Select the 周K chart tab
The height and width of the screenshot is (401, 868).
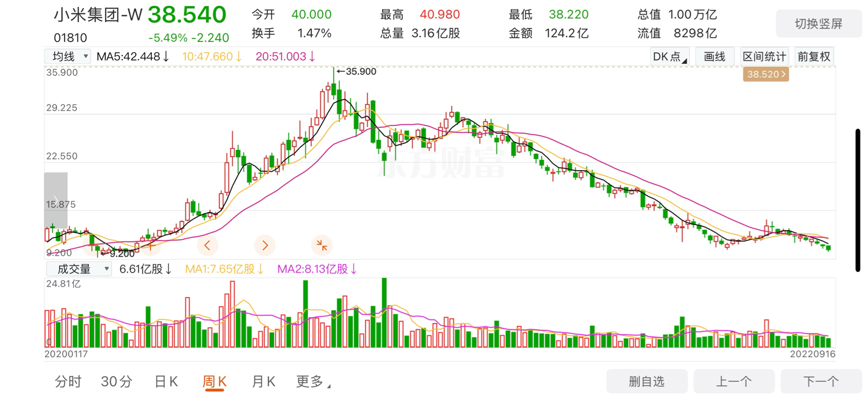(214, 382)
